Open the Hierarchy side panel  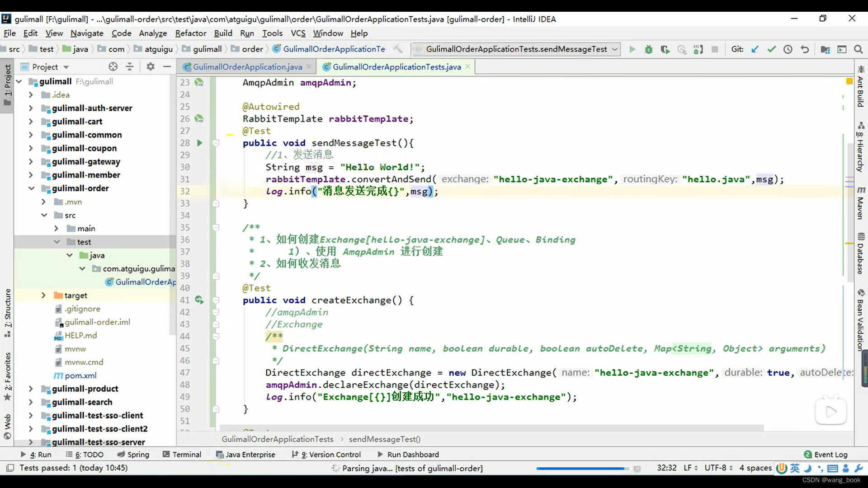pos(861,147)
